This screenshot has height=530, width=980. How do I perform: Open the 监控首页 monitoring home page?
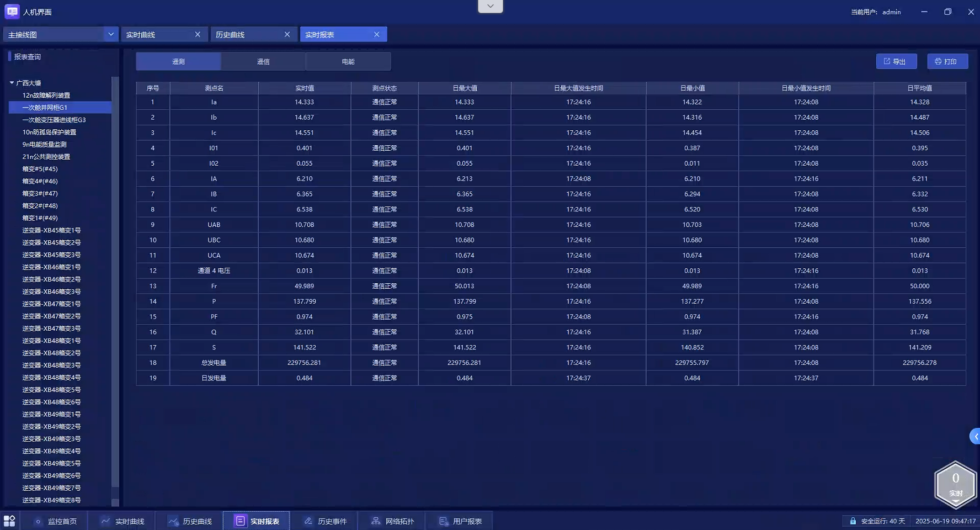[55, 521]
